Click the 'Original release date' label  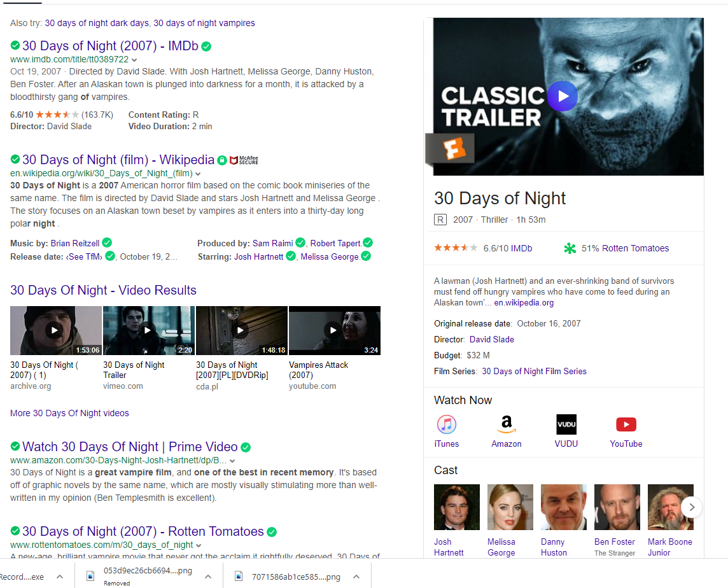click(x=473, y=324)
